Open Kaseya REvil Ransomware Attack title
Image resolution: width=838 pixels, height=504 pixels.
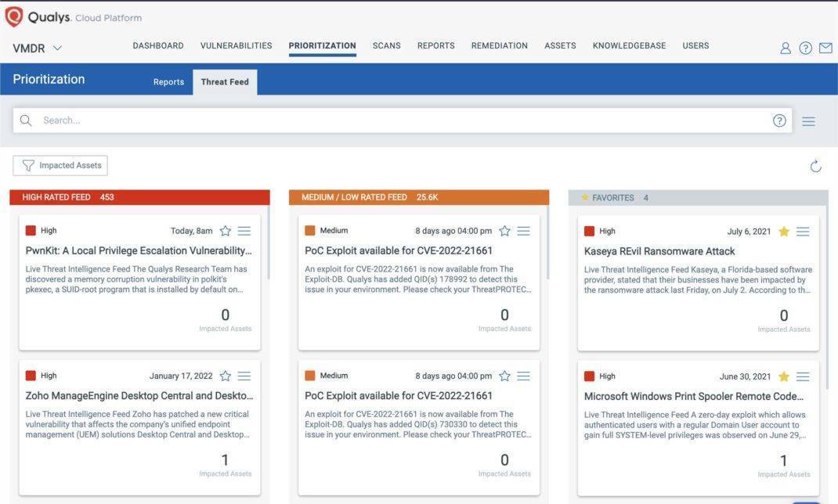click(659, 251)
